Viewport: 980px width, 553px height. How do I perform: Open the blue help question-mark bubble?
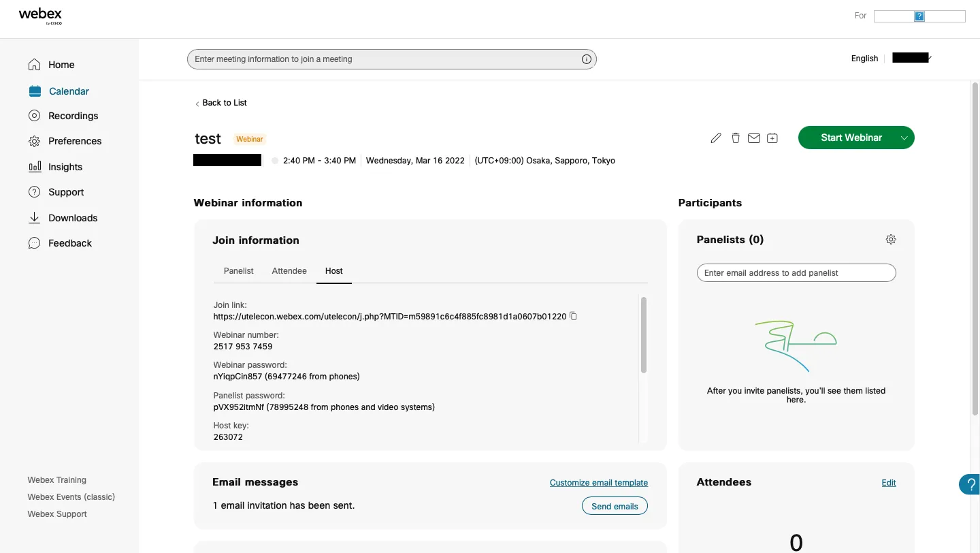[x=970, y=484]
